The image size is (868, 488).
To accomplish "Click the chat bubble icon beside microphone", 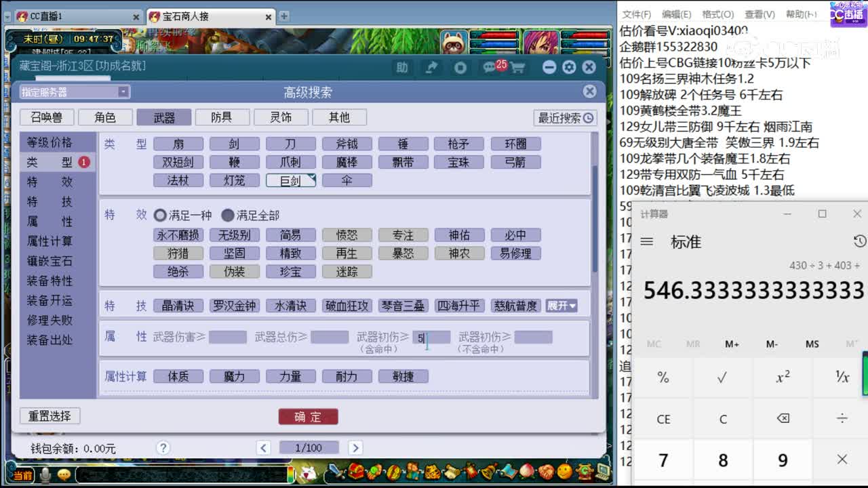I will tap(64, 474).
